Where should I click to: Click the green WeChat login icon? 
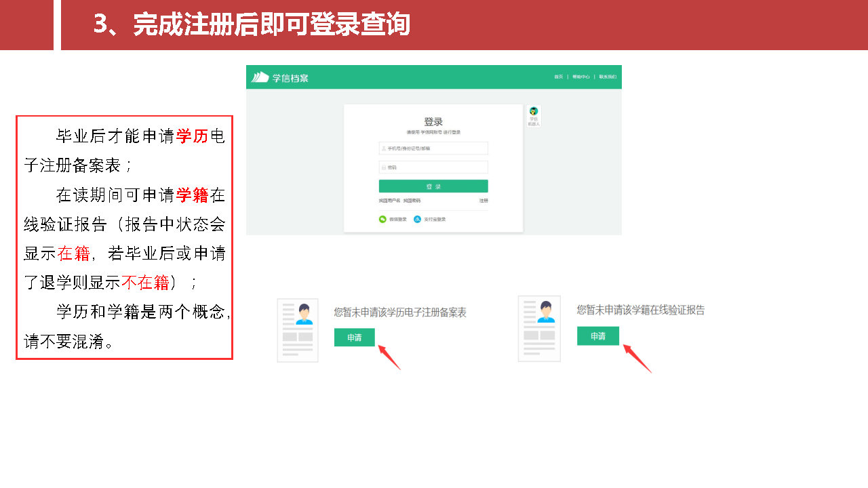382,219
